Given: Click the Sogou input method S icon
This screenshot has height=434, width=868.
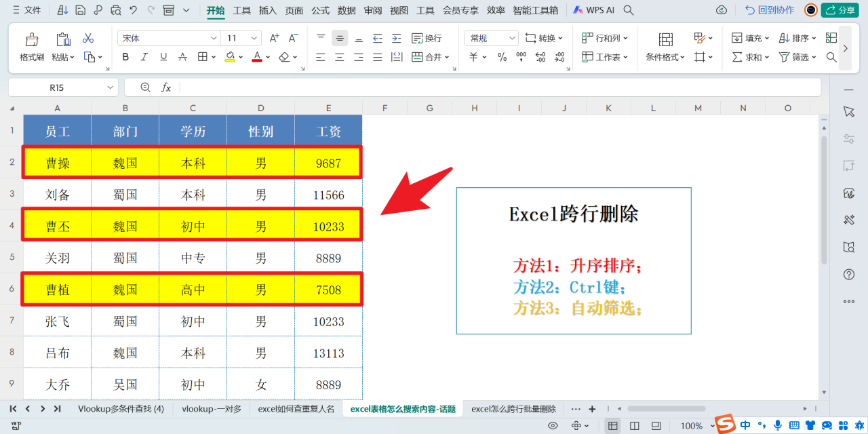Looking at the screenshot, I should (726, 425).
